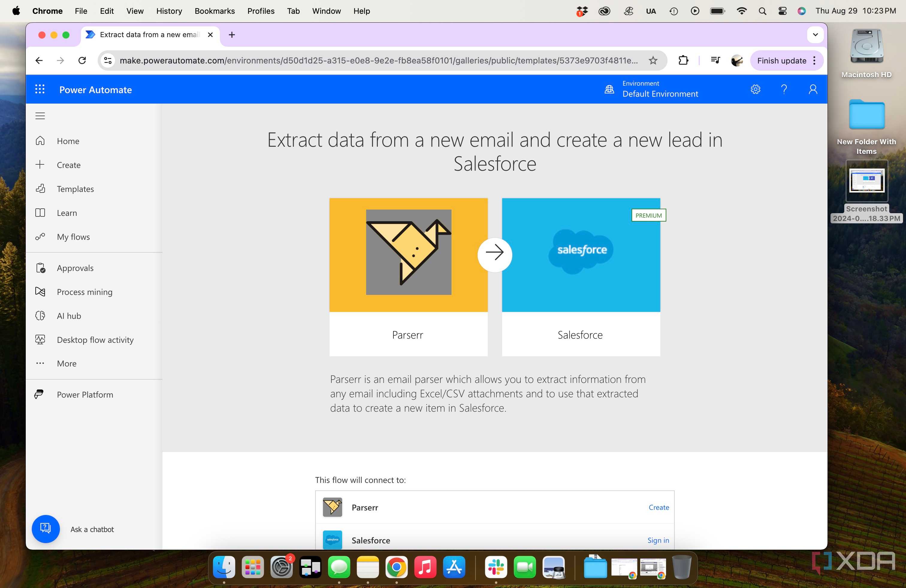Open the Profiles menu in the menu bar
Image resolution: width=906 pixels, height=588 pixels.
coord(261,11)
